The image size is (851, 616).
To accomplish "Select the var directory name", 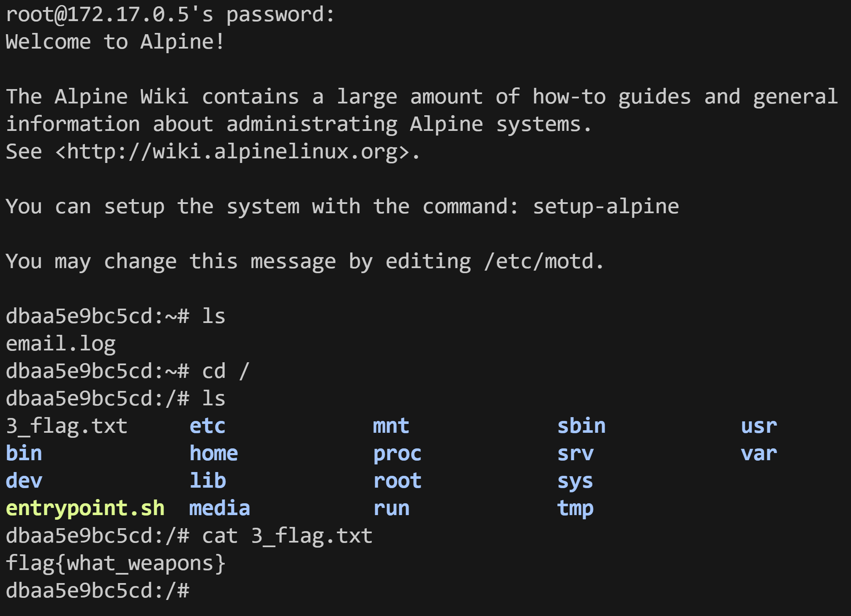I will coord(759,453).
